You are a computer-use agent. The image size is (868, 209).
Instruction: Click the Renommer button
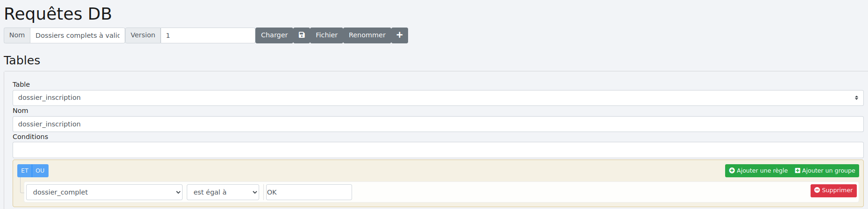point(367,35)
